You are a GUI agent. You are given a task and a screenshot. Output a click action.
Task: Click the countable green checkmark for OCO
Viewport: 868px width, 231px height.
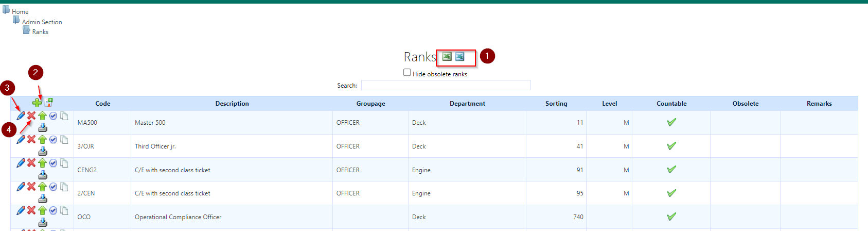click(x=671, y=217)
